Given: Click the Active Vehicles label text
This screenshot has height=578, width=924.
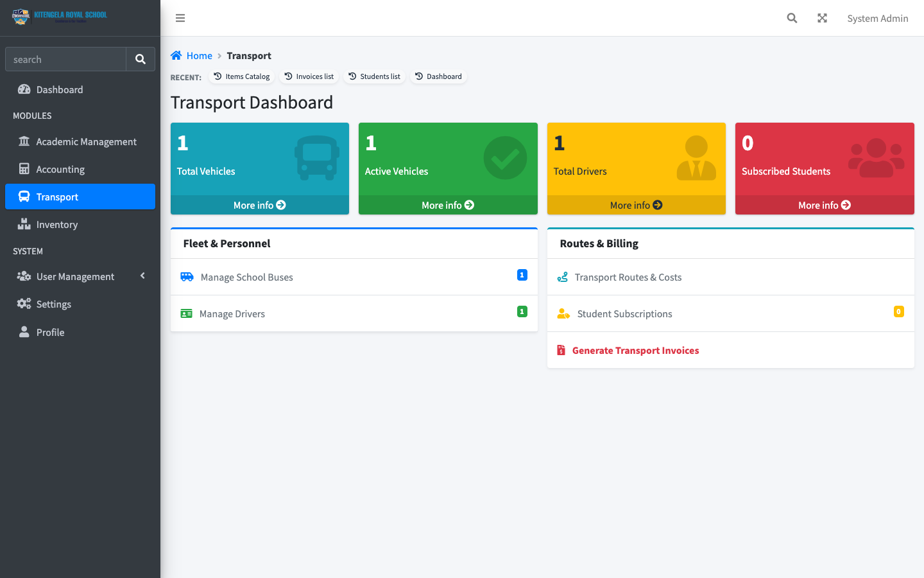Looking at the screenshot, I should pyautogui.click(x=397, y=171).
